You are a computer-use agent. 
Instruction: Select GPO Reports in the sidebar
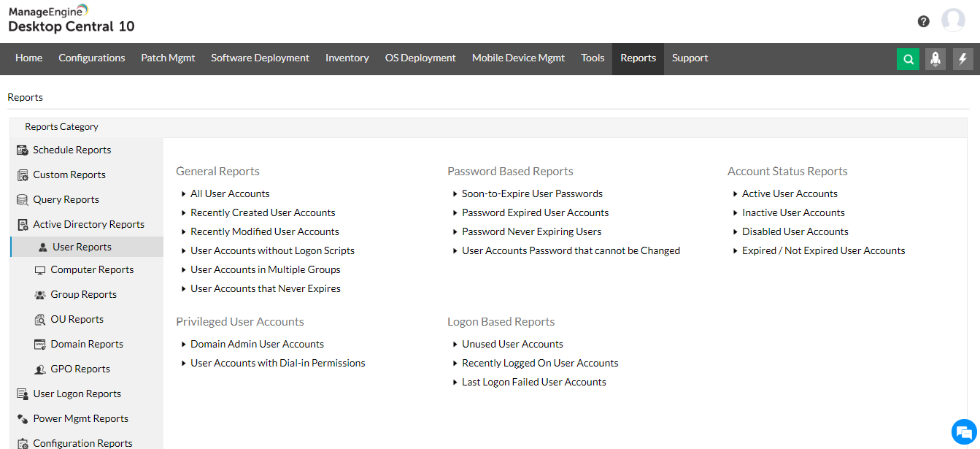[80, 369]
